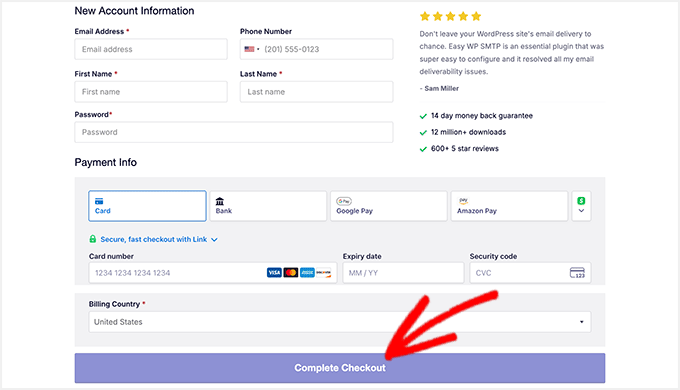Click the Discover card logo
Viewport: 680px width, 390px height.
[324, 273]
